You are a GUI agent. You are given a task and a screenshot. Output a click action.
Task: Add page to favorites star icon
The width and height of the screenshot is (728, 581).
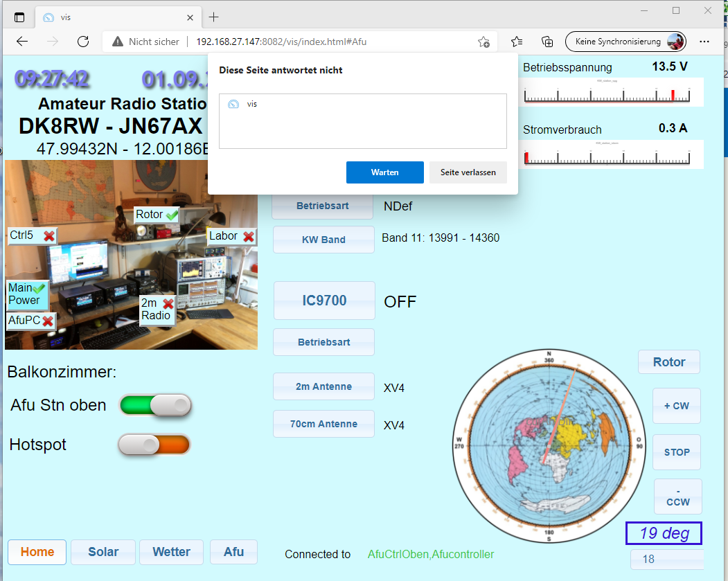coord(483,42)
